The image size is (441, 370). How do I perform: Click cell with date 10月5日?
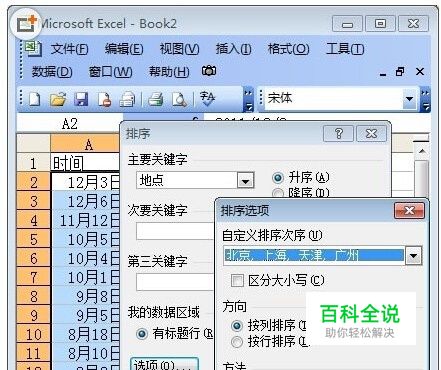point(85,239)
